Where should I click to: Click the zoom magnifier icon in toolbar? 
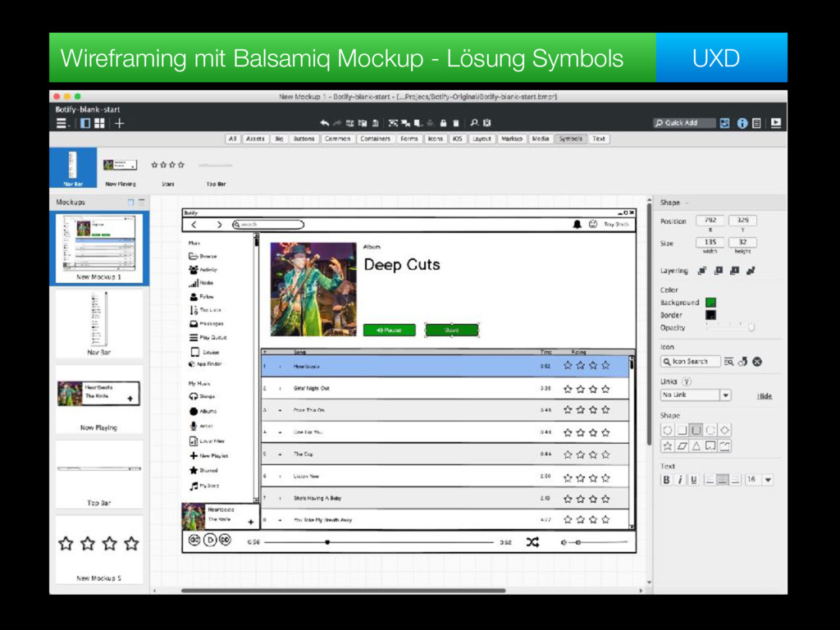474,123
